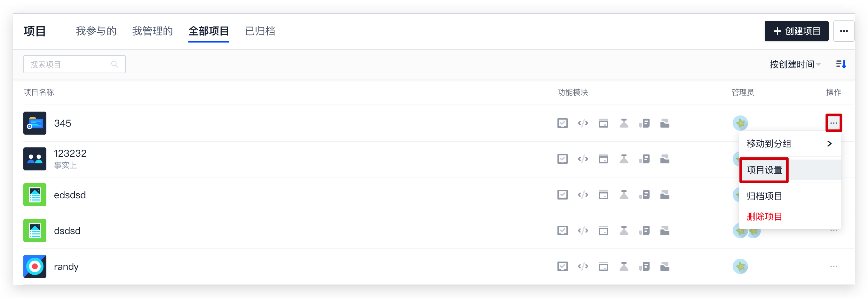Click the window module icon for 345
The height and width of the screenshot is (298, 868).
coord(603,123)
